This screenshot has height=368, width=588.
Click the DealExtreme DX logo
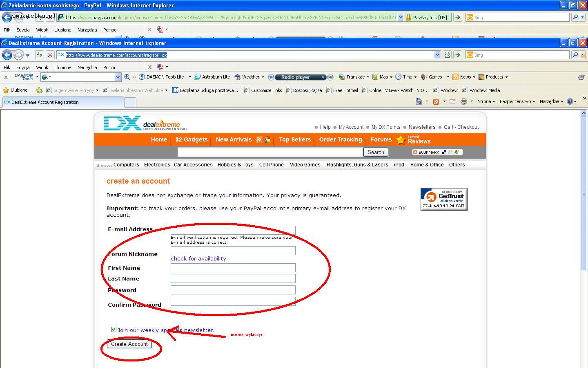[x=145, y=123]
